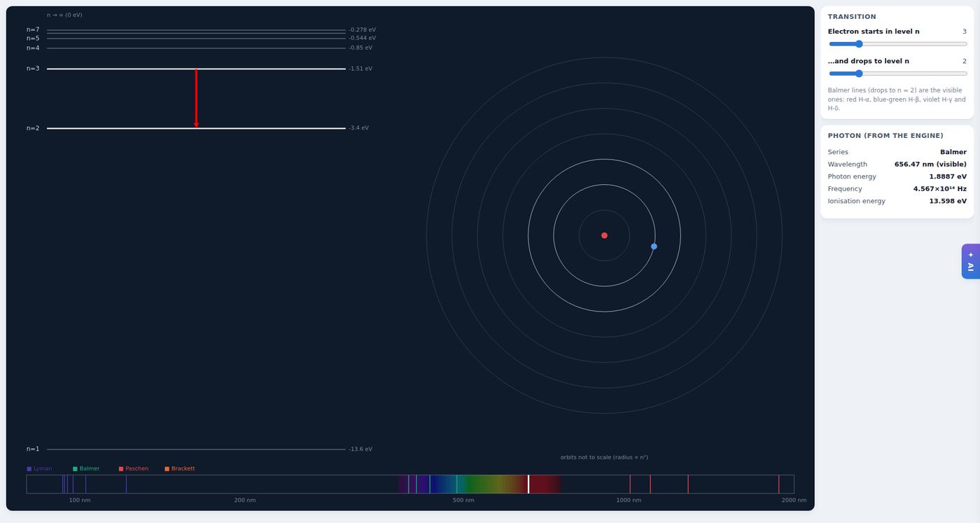The height and width of the screenshot is (523, 980).
Task: Click the 500 nm axis label
Action: [x=463, y=500]
